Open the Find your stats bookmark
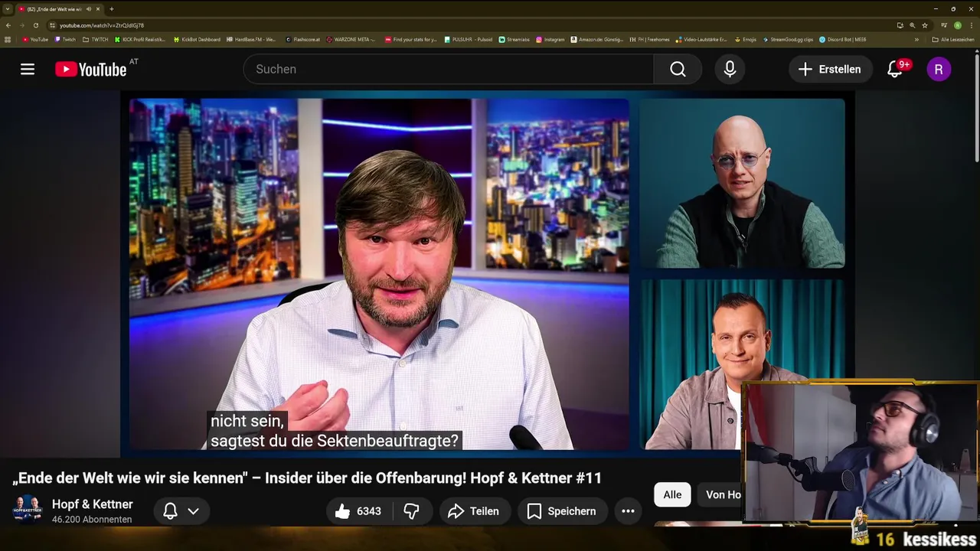 [x=411, y=39]
